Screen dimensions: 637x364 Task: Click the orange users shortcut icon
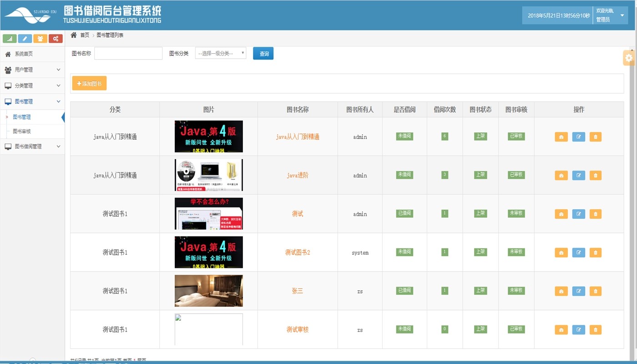pyautogui.click(x=40, y=39)
